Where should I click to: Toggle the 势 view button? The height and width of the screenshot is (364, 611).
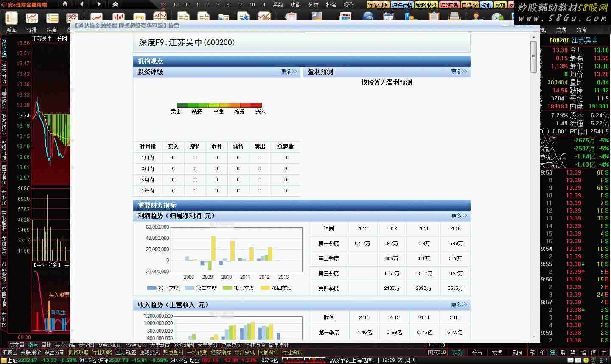[x=573, y=353]
